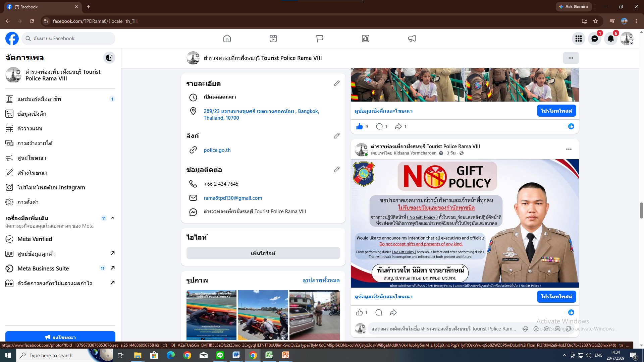Open the Pages flag icon
Screen dimensions: 644x362
click(320, 39)
